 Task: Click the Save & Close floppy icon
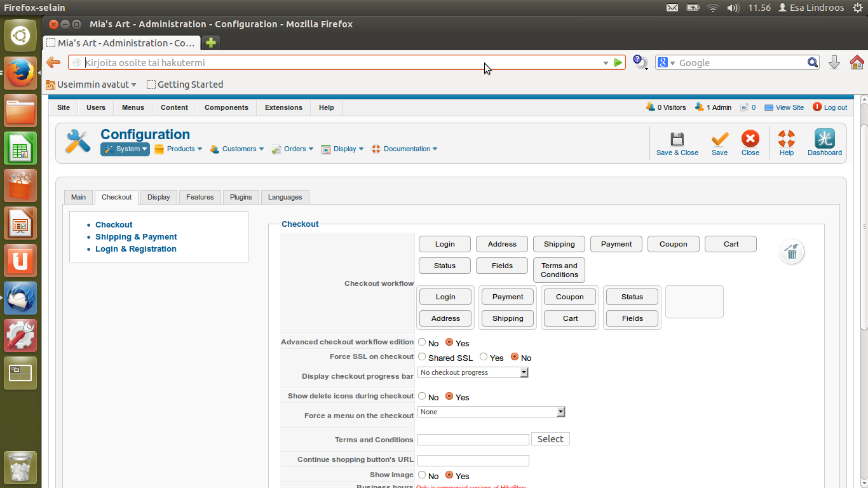tap(677, 139)
